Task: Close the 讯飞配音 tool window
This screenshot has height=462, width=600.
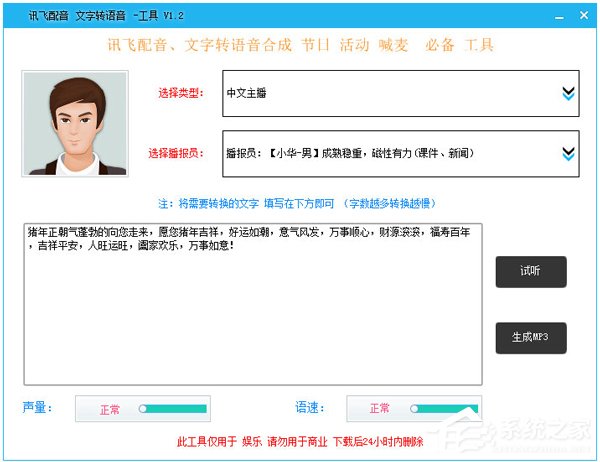Action: (x=584, y=15)
